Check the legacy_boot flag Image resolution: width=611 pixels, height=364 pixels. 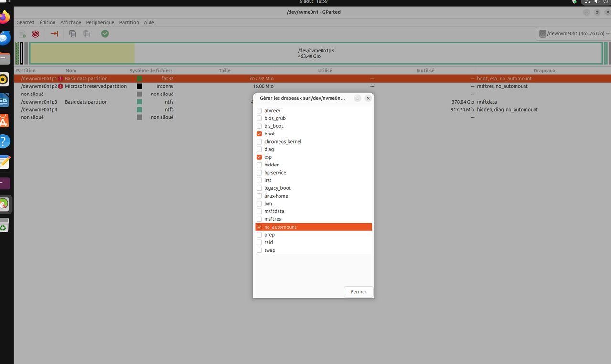click(259, 188)
